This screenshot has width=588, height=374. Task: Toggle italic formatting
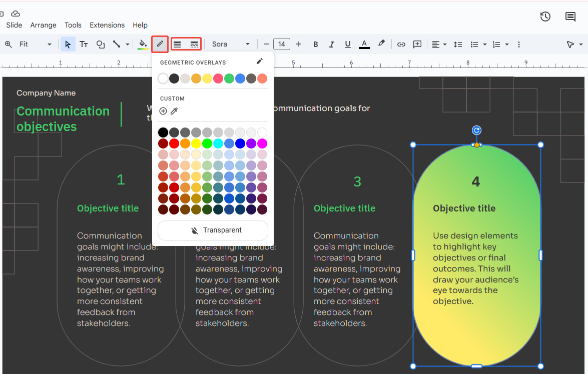point(331,44)
